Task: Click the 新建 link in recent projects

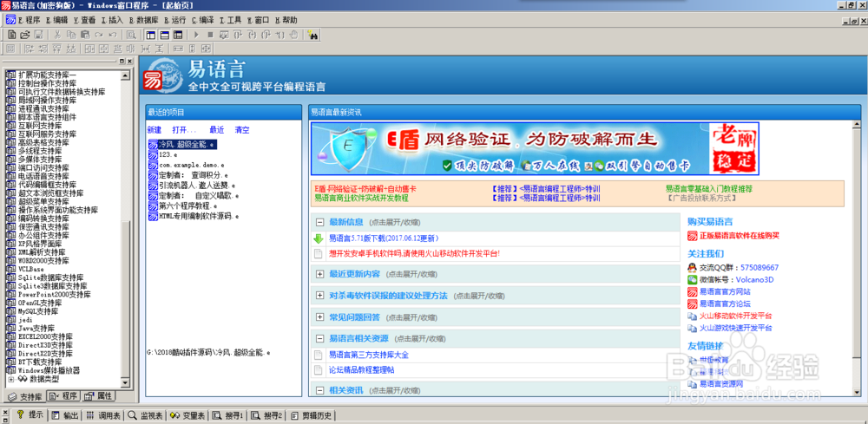Action: [154, 130]
